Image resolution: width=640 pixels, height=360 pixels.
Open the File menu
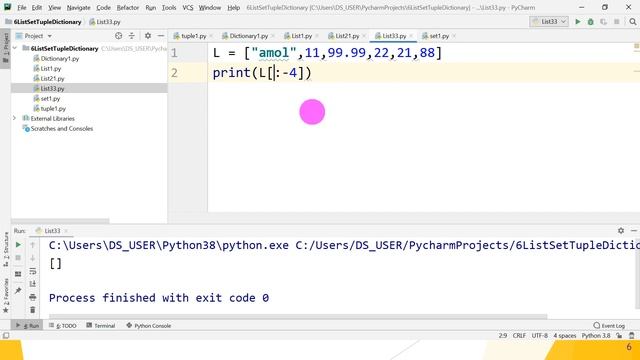click(22, 7)
